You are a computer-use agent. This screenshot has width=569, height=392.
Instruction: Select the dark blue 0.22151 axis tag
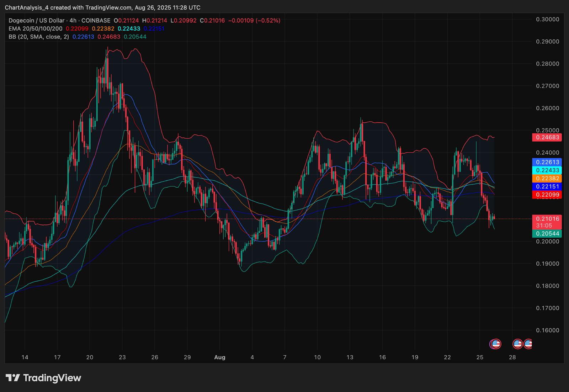547,187
